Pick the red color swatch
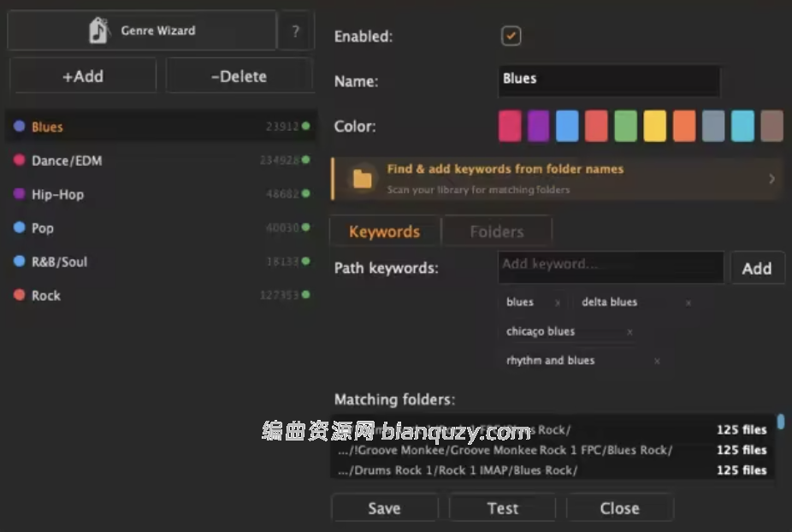 [x=596, y=126]
